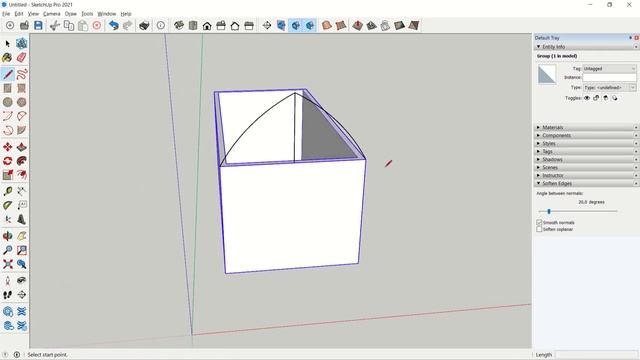Open the Type undefined dropdown

(609, 87)
